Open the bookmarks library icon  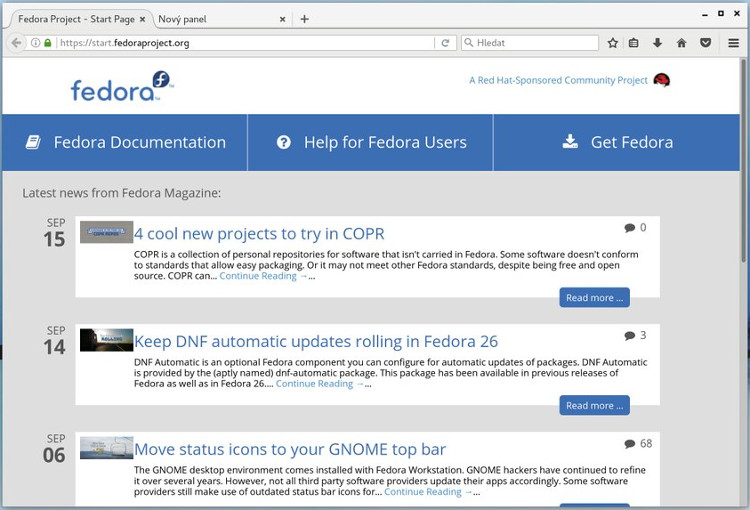[x=634, y=43]
